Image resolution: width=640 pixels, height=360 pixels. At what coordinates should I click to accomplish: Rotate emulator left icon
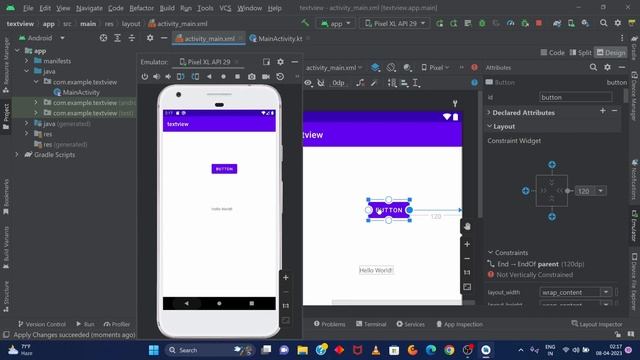coord(181,77)
